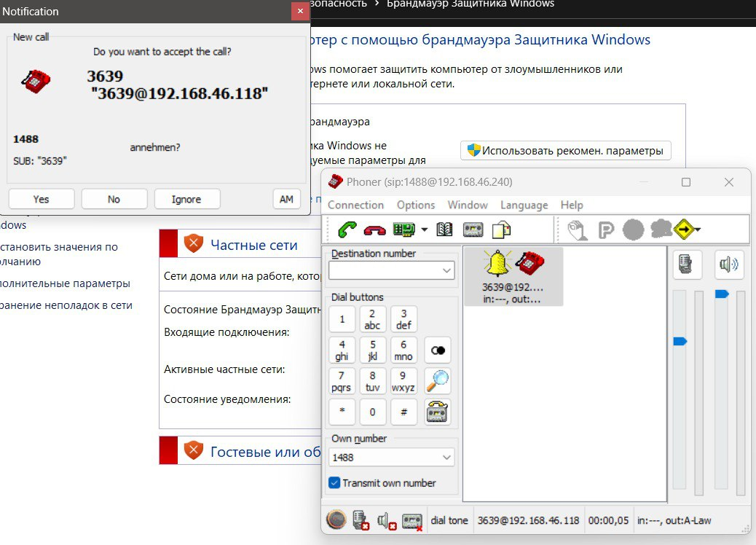Open the Help menu in Phoner
The image size is (756, 545).
572,205
